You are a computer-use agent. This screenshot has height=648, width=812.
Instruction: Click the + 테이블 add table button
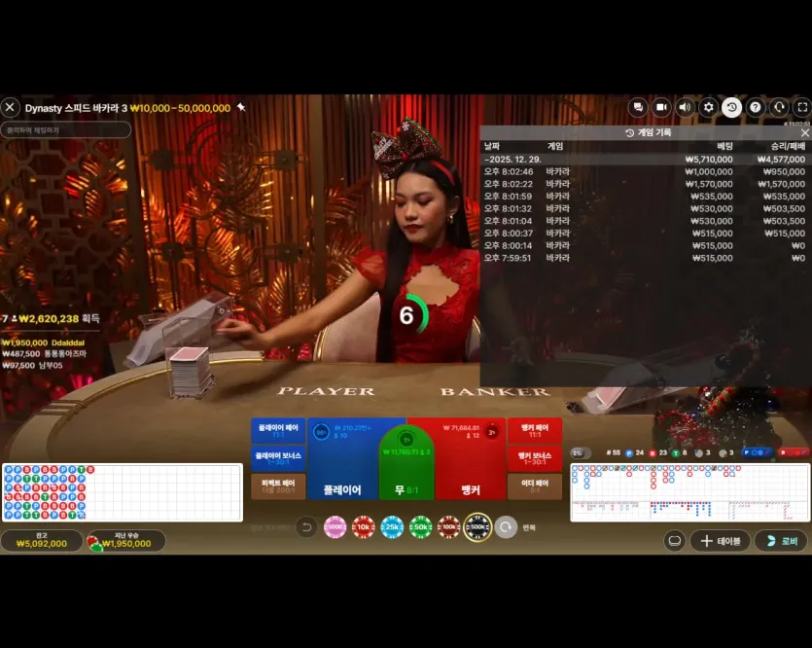pyautogui.click(x=720, y=541)
